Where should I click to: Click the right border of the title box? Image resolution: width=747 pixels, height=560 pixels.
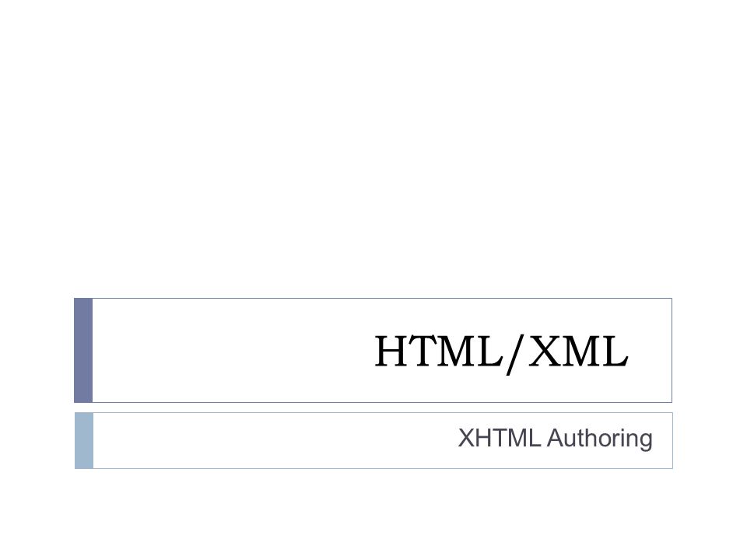pyautogui.click(x=672, y=351)
